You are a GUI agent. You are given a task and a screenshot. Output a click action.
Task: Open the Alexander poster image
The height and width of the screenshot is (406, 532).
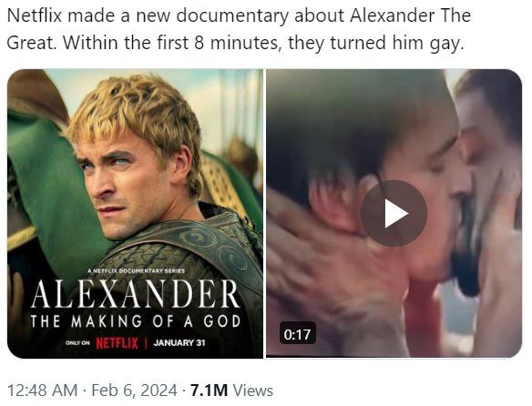point(135,213)
